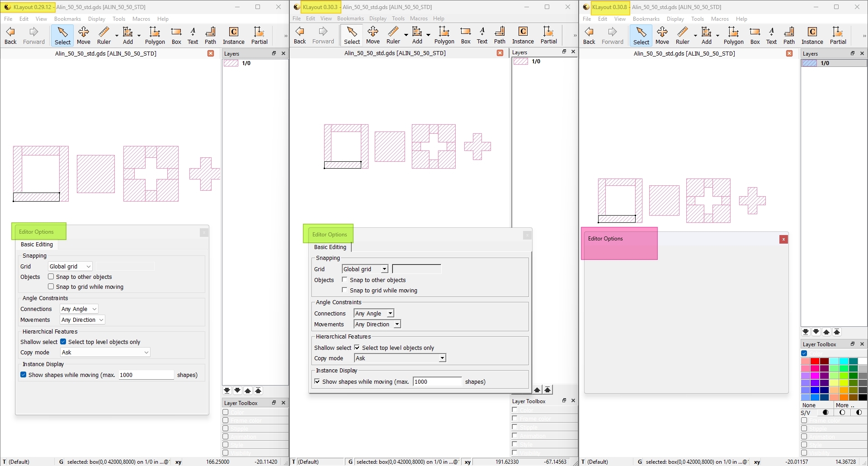This screenshot has height=466, width=868.
Task: Expand the Connections 'Any Angle' dropdown in KLayout 0.29.12
Action: coord(79,309)
